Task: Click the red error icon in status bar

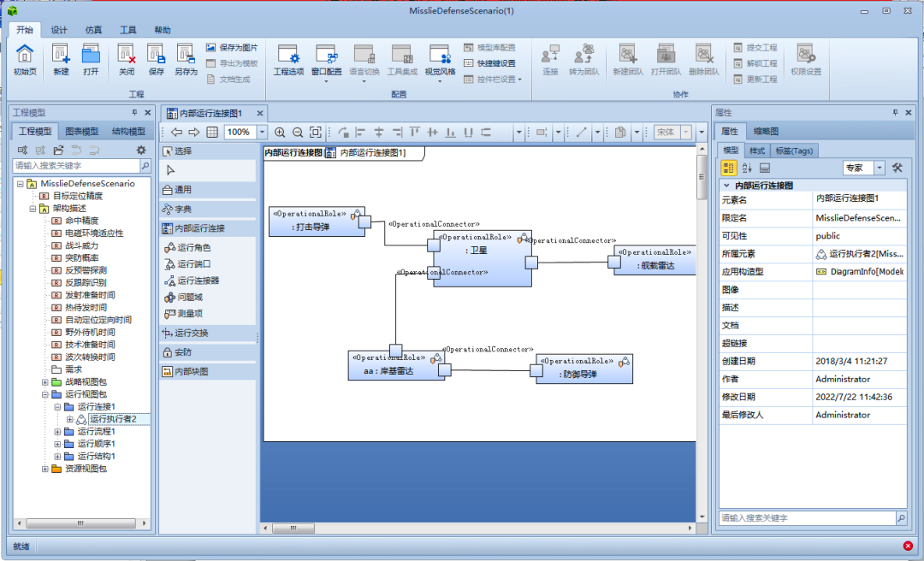Action: [908, 546]
